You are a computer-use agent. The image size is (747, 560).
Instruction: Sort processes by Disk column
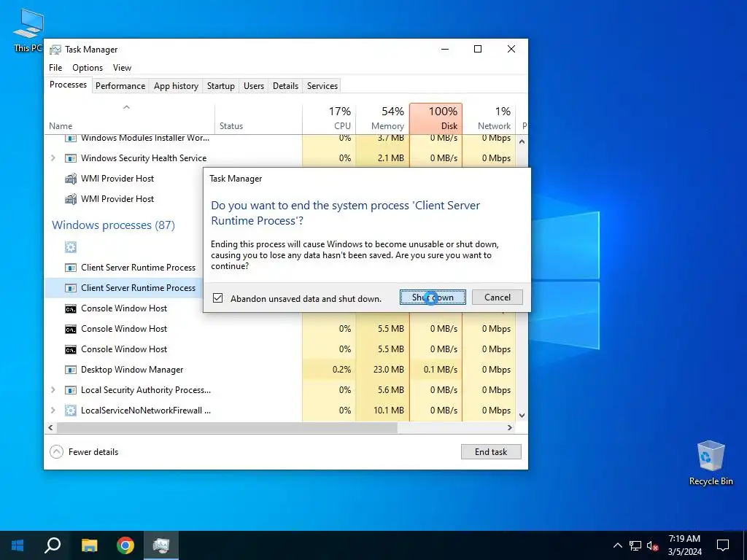click(436, 118)
